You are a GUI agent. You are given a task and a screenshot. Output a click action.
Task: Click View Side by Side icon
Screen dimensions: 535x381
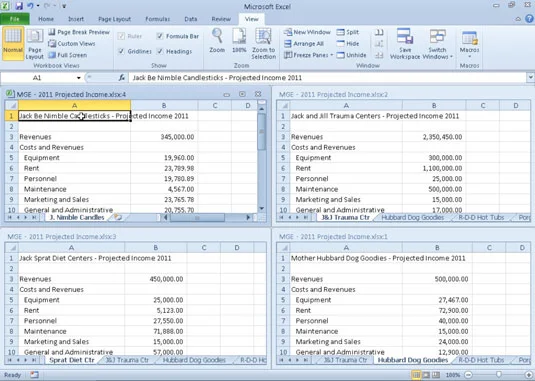(x=379, y=32)
